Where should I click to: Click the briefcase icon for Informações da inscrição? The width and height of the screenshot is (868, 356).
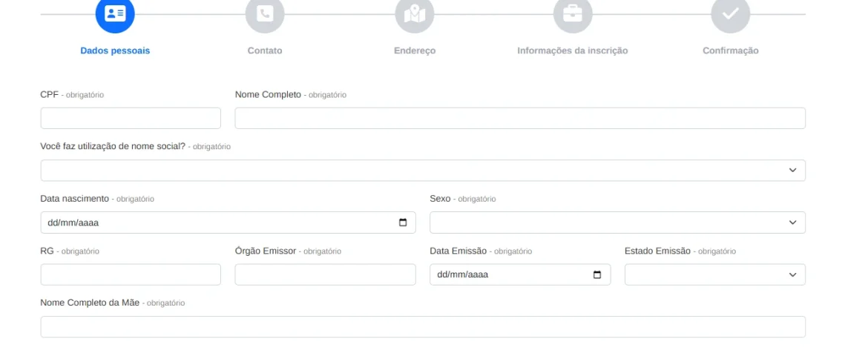pyautogui.click(x=572, y=14)
